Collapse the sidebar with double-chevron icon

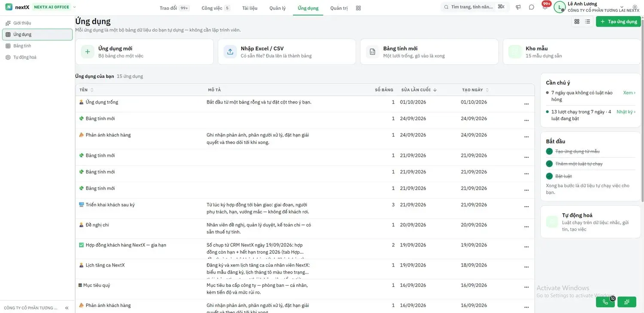pyautogui.click(x=67, y=308)
